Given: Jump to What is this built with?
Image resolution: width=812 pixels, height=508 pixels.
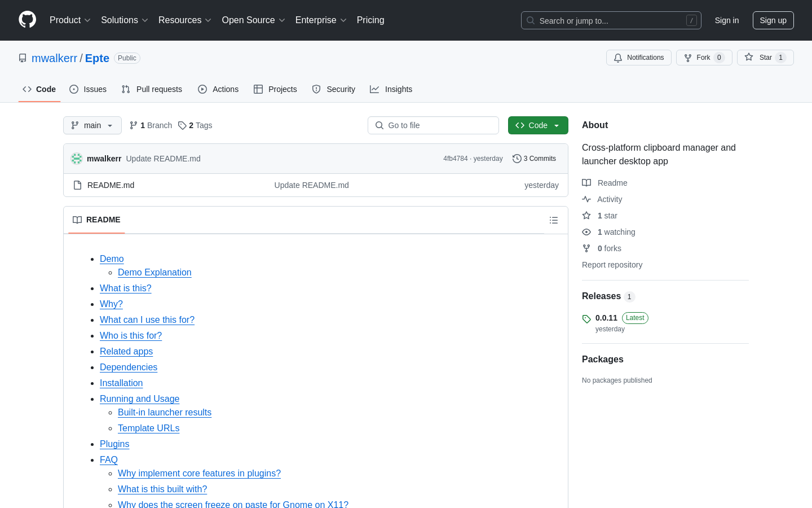Looking at the screenshot, I should (x=162, y=489).
